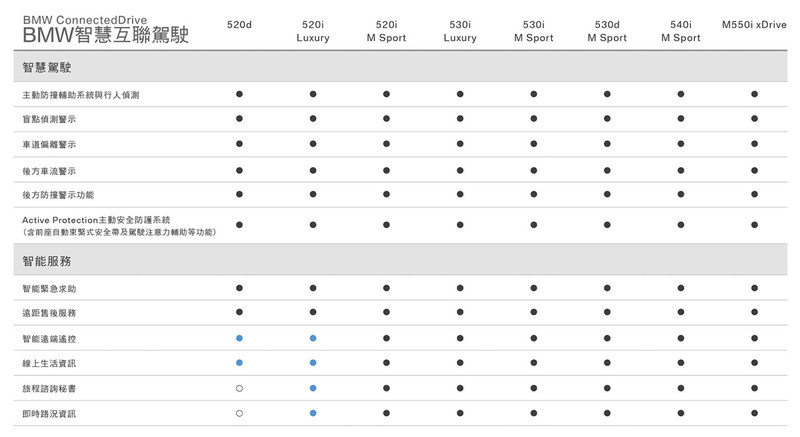The height and width of the screenshot is (437, 800).
Task: Click the black dot for 530i Luxury 旅程諮詢秘書
Action: 460,388
